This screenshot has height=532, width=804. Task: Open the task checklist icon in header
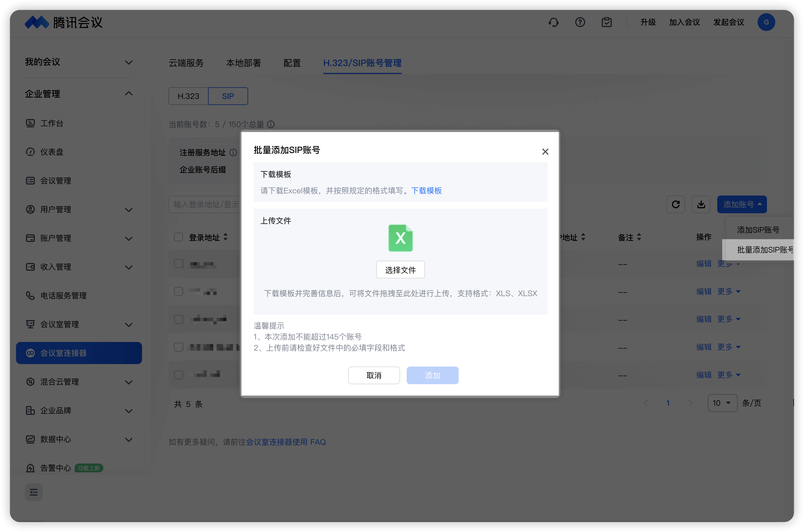click(x=606, y=22)
